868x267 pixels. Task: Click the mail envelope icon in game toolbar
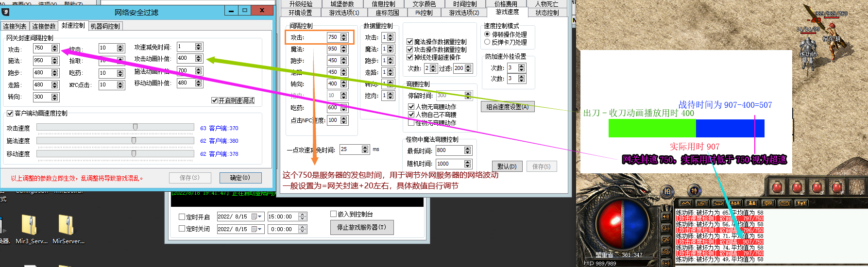784,203
